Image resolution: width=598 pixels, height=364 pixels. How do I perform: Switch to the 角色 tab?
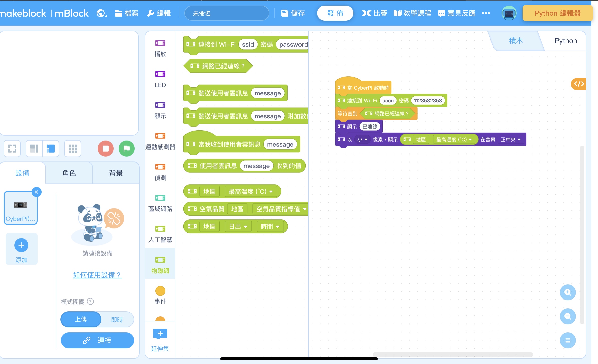(x=69, y=173)
